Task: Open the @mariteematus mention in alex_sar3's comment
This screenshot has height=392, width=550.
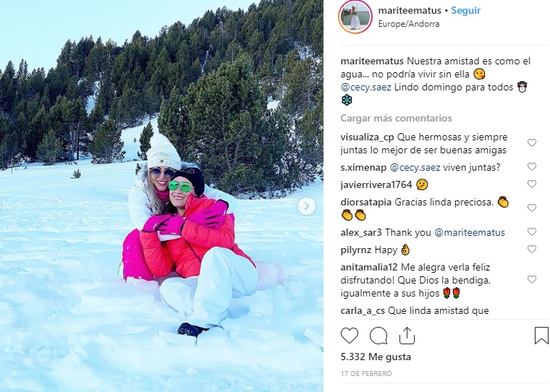Action: 470,232
